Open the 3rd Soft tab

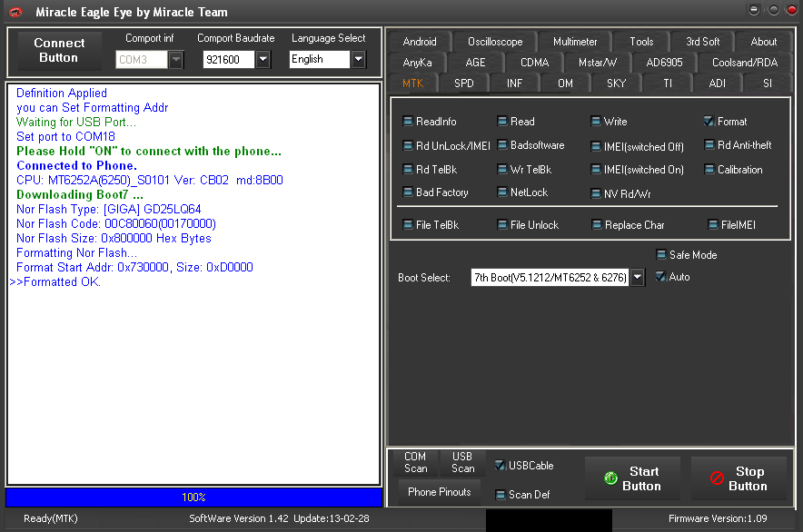(703, 42)
